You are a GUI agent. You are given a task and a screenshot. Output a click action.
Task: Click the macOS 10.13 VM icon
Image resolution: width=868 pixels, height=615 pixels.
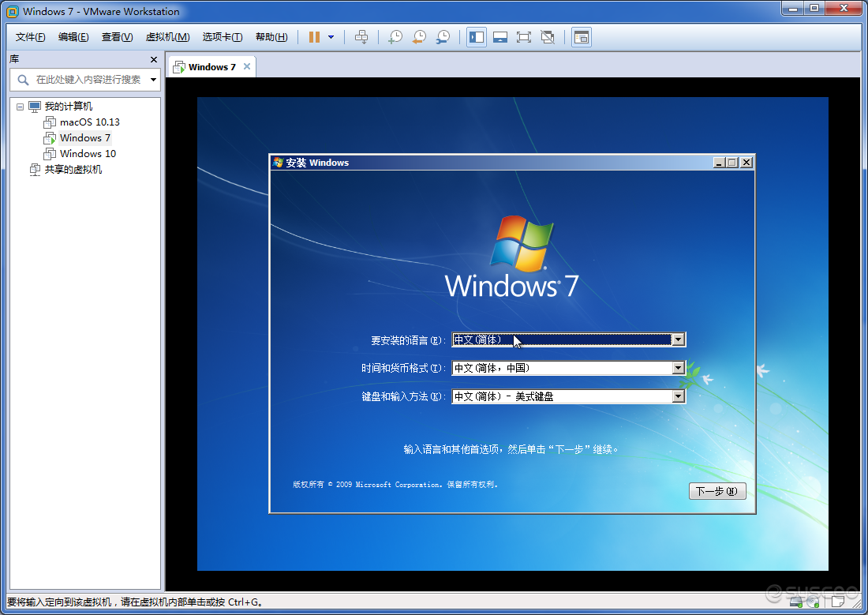[50, 122]
